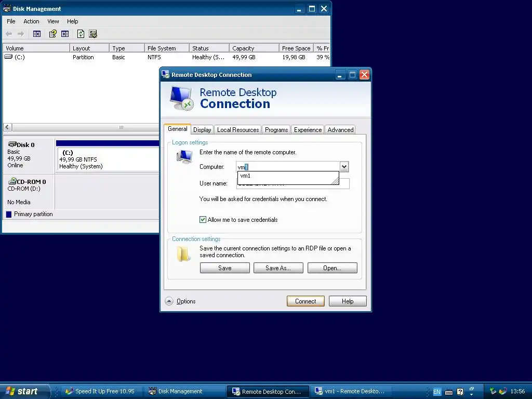Click the Remote Desktop banner monitor icon
The image size is (532, 399).
pyautogui.click(x=182, y=98)
